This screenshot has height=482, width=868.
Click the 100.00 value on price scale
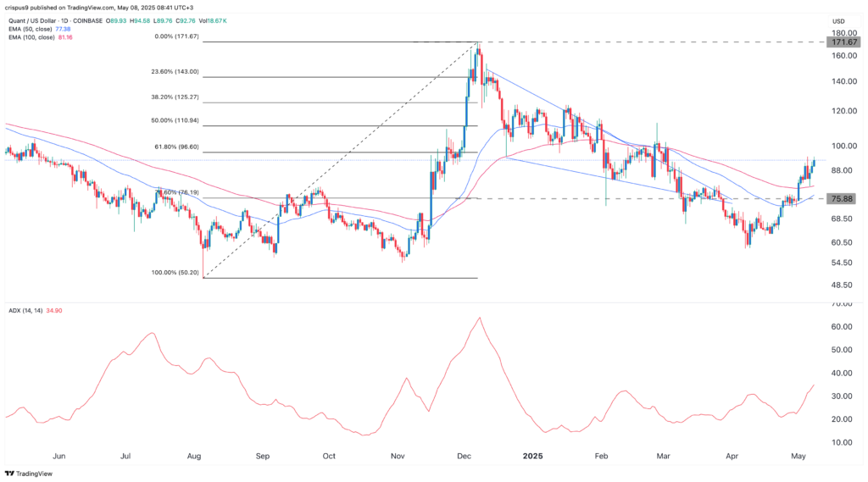(841, 146)
